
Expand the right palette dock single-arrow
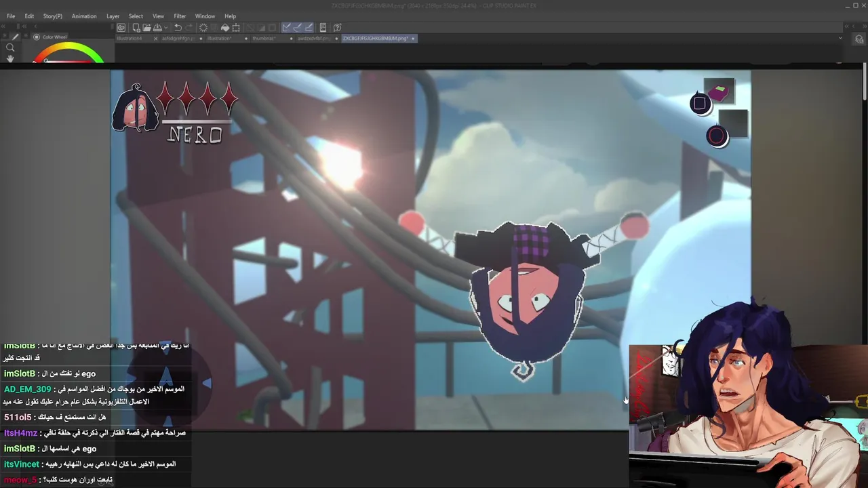pyautogui.click(x=853, y=26)
